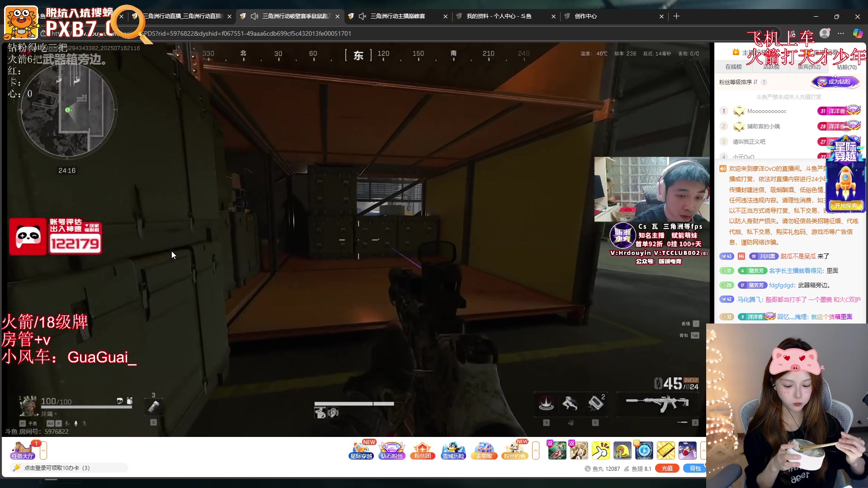Select the red airplane gift
Image resolution: width=868 pixels, height=488 pixels.
(687, 450)
